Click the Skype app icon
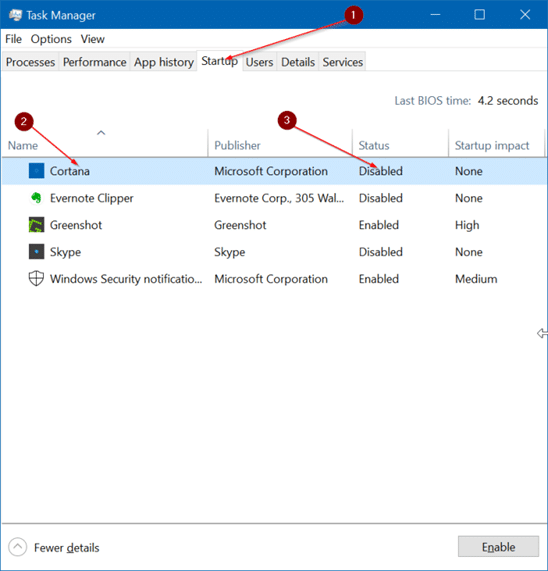 tap(36, 252)
